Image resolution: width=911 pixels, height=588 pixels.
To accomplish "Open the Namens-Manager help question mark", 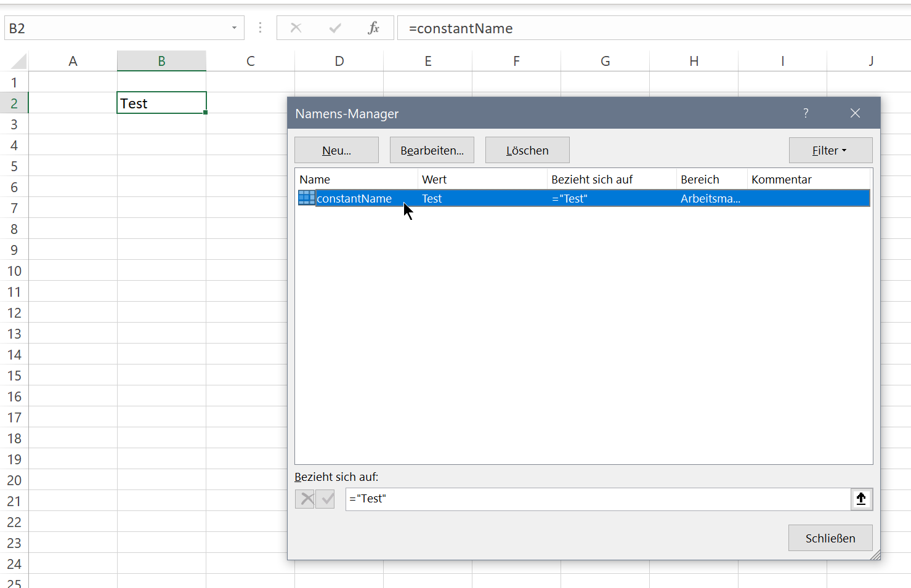I will pyautogui.click(x=806, y=113).
